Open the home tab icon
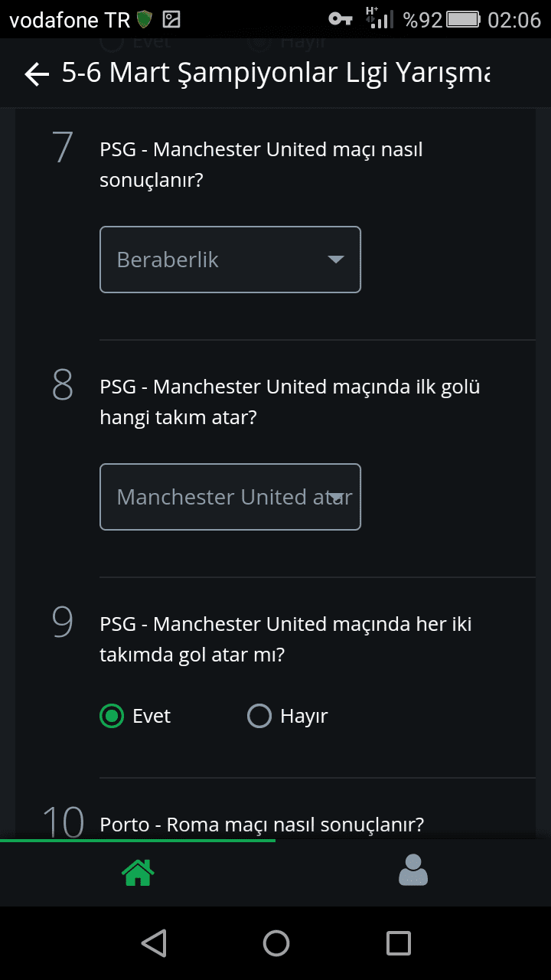551x980 pixels. pos(138,872)
